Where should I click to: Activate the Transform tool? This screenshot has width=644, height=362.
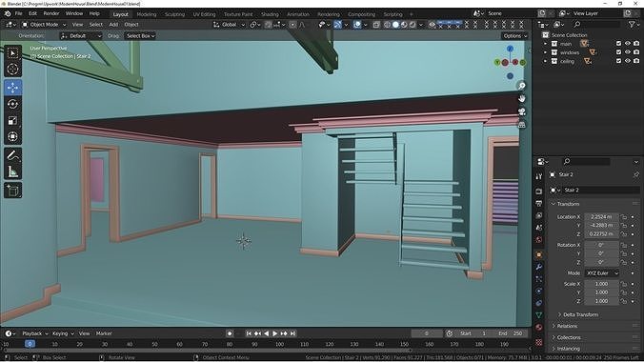12,136
